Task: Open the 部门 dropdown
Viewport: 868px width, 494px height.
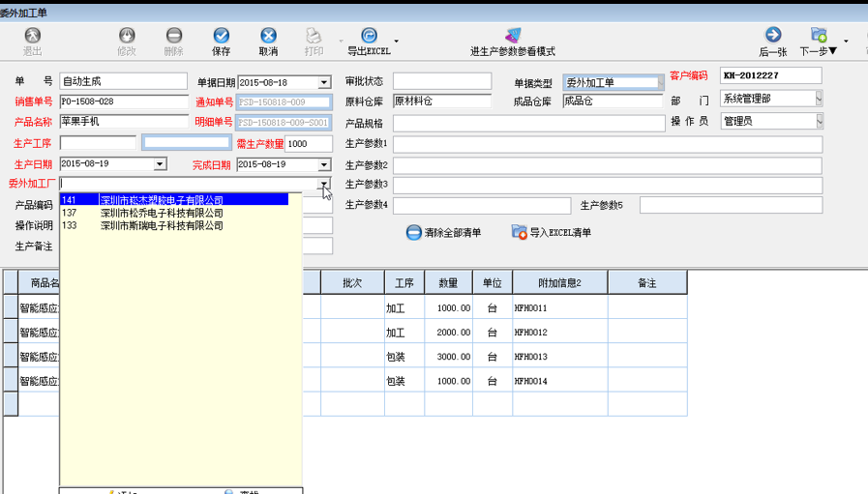Action: (819, 99)
